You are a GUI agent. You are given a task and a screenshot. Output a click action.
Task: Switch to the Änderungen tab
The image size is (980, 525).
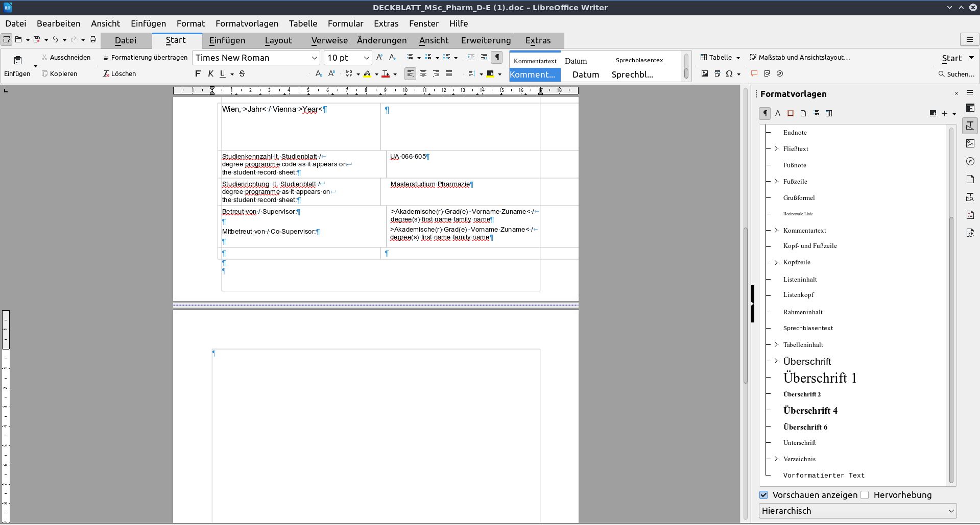click(381, 40)
